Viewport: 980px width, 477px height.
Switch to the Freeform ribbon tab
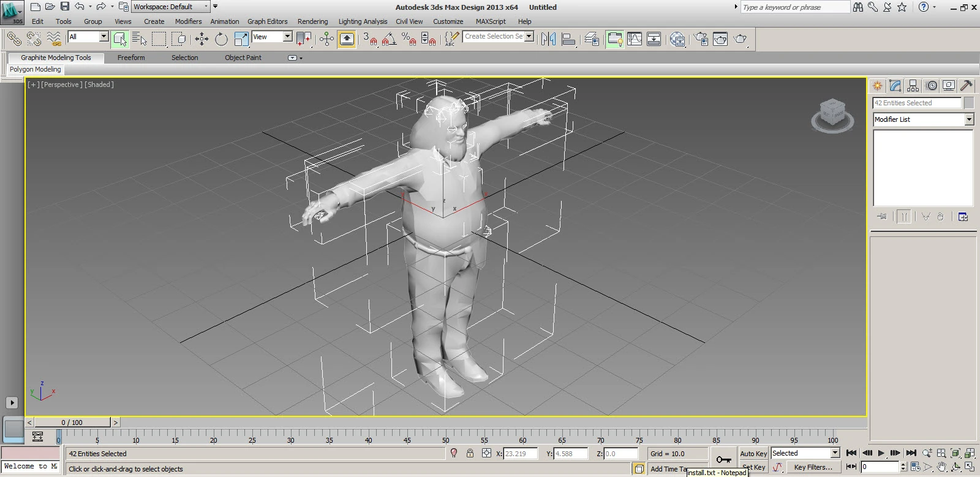click(131, 58)
